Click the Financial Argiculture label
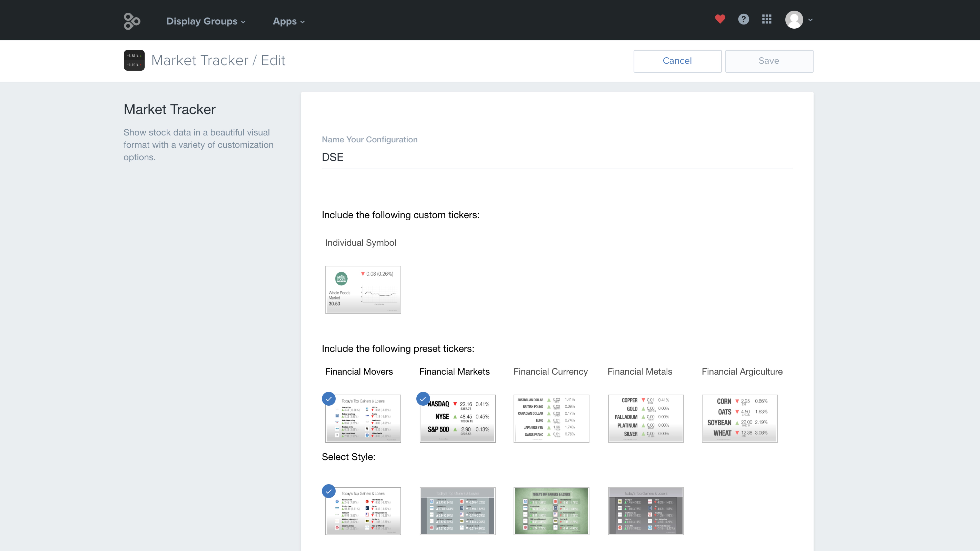The width and height of the screenshot is (980, 551). [742, 372]
